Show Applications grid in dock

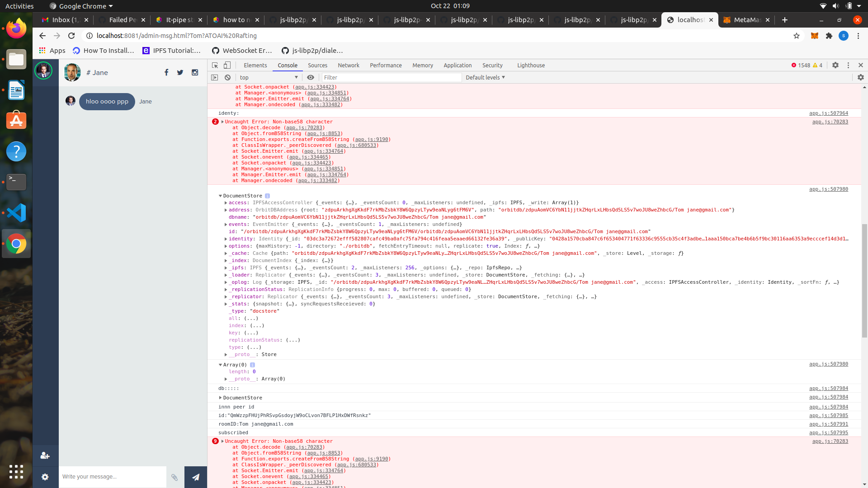click(x=16, y=472)
